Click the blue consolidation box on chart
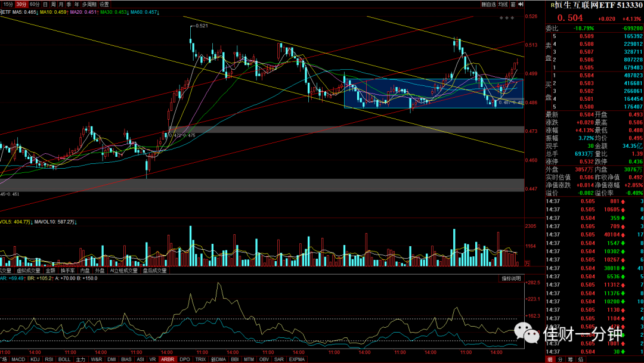644x363 pixels. (x=434, y=93)
